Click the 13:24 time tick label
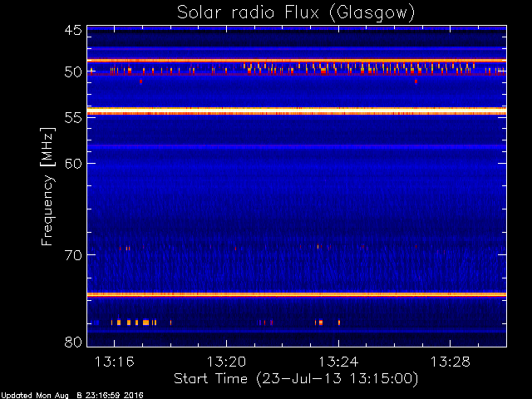The height and width of the screenshot is (399, 532). click(x=338, y=362)
